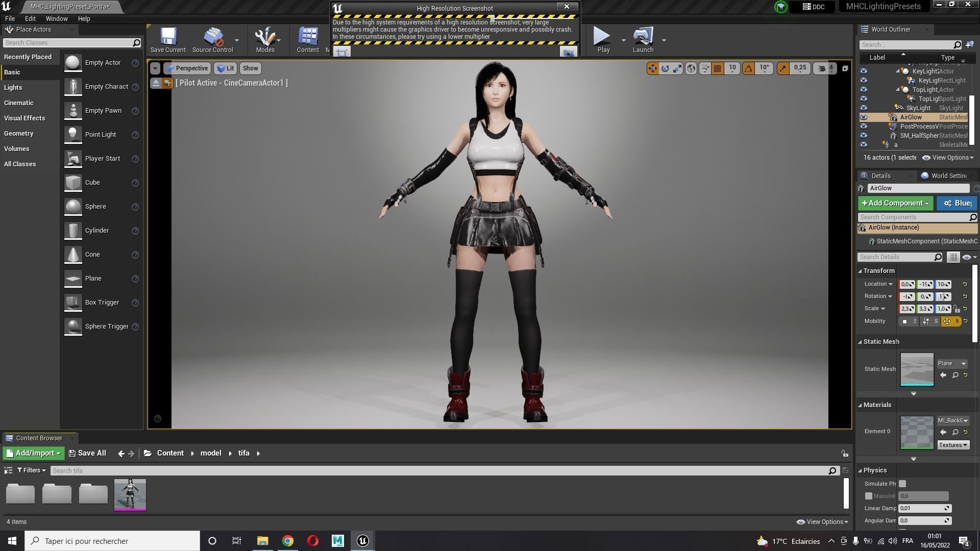Open the Details property matrix grid icon
Screen dimensions: 980x551
[x=953, y=258]
